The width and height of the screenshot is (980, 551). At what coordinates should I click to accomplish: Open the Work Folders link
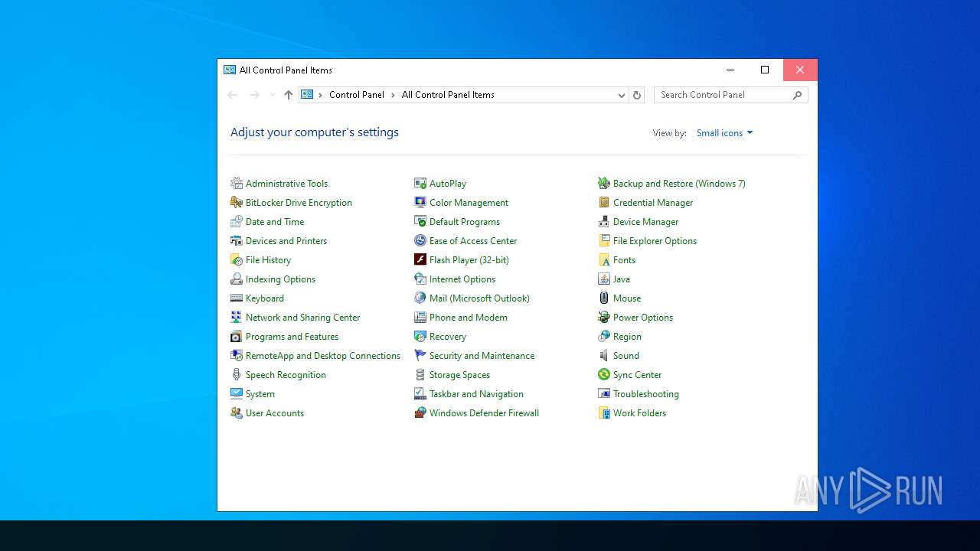[639, 413]
